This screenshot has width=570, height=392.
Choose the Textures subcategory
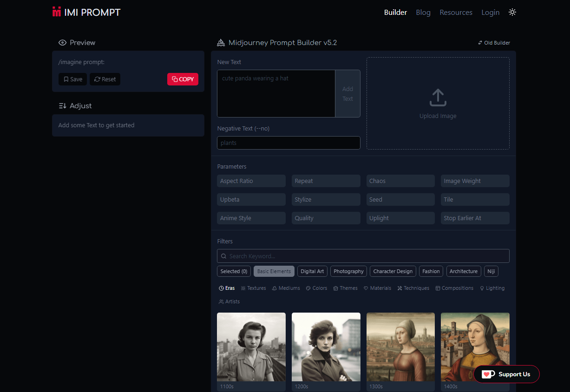pyautogui.click(x=254, y=288)
